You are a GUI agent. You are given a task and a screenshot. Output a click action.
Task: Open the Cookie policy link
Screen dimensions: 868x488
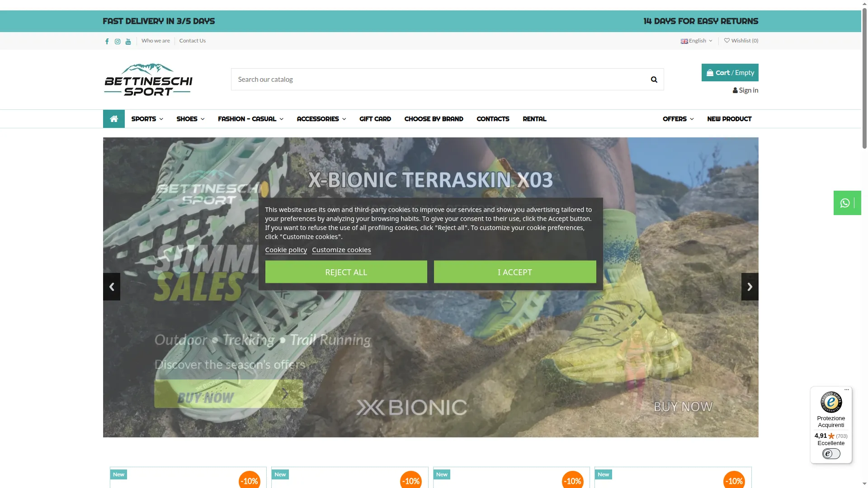click(286, 250)
